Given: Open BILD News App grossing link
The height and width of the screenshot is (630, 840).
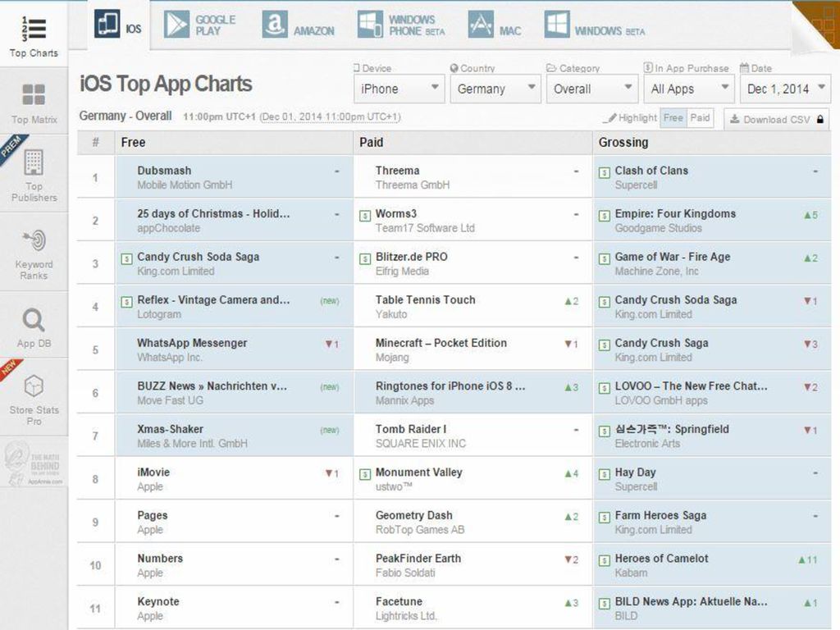Looking at the screenshot, I should point(691,601).
